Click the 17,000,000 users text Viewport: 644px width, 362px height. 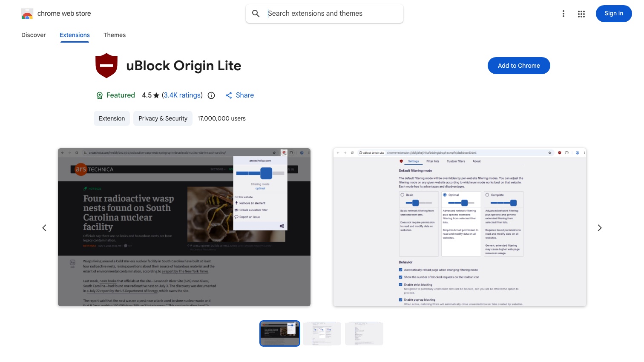221,118
